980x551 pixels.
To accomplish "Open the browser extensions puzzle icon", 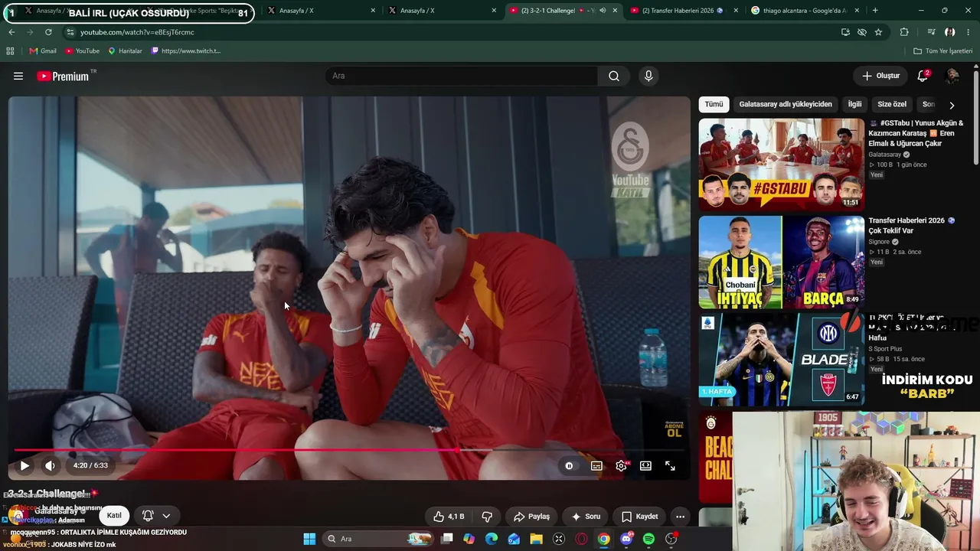I will click(x=904, y=32).
